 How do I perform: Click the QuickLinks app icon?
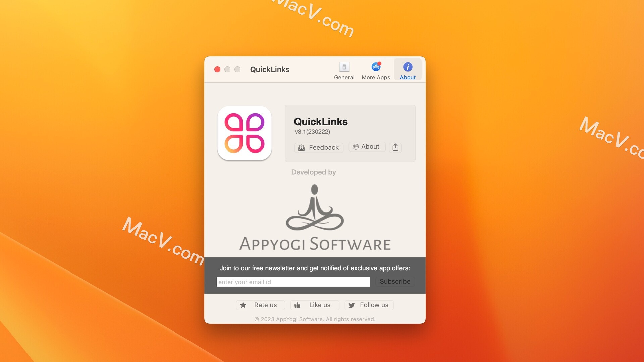245,133
